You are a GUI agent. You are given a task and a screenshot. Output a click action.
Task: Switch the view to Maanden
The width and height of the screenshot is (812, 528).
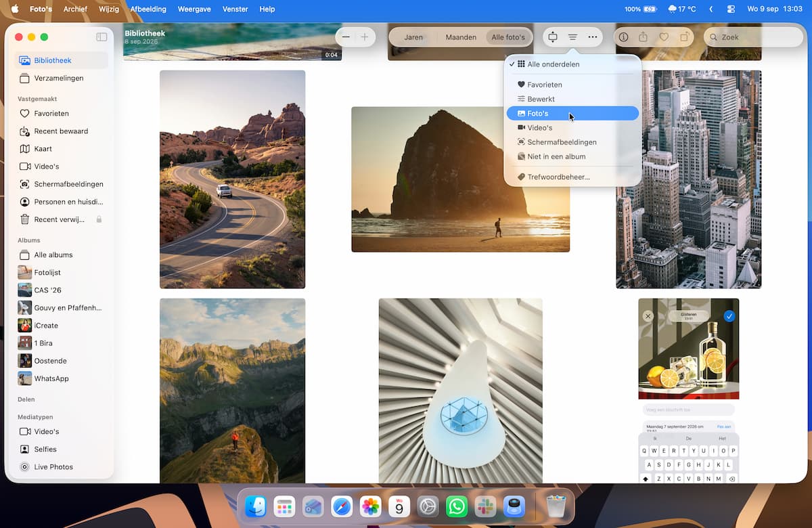click(461, 37)
